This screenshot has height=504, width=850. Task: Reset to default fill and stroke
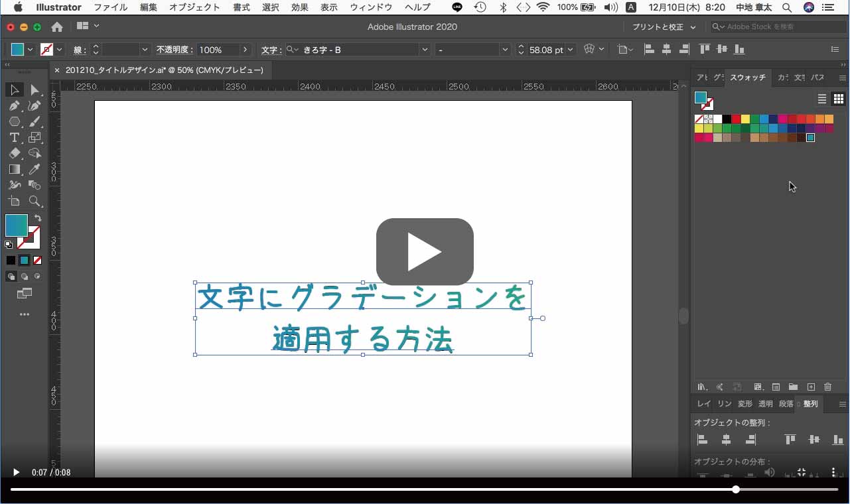coord(9,245)
